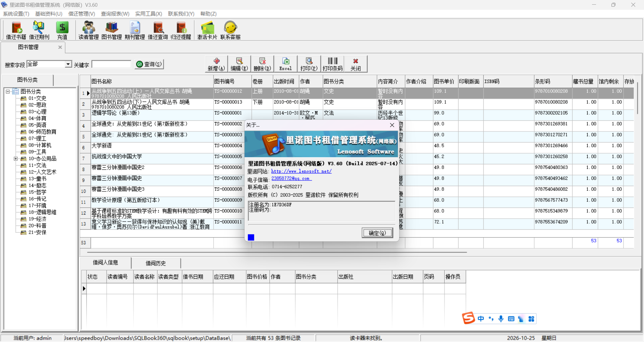Close the 图书管理 tab with X
644x342 pixels.
(60, 47)
